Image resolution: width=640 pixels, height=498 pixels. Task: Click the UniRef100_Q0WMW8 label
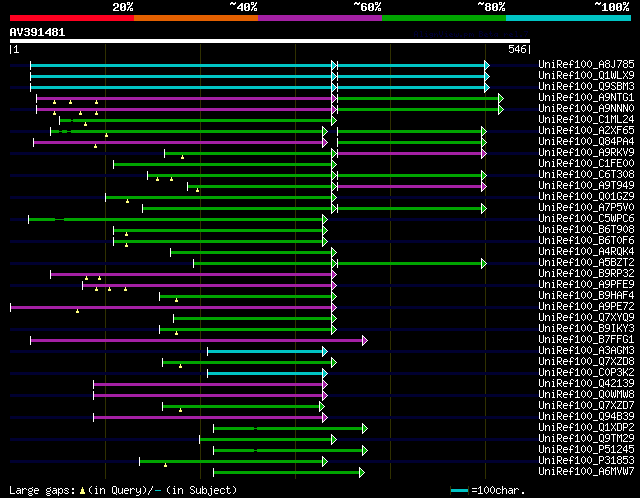(x=586, y=395)
